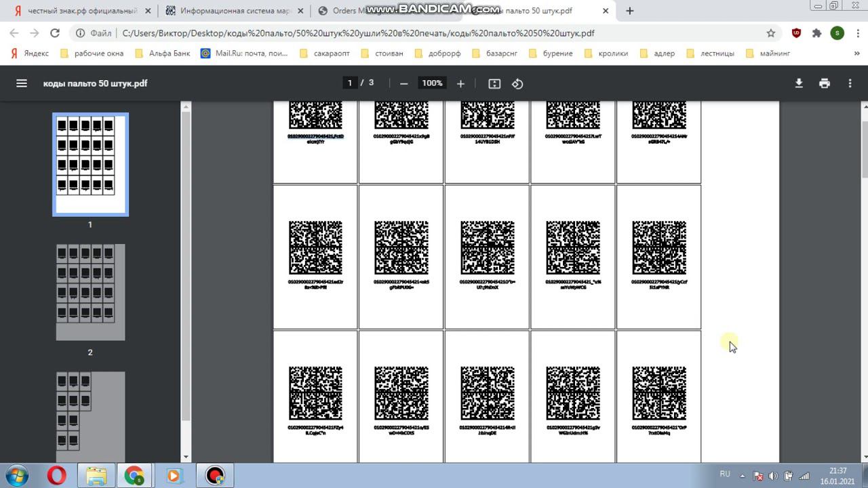868x488 pixels.
Task: Open the Яндекс bookmark
Action: coord(30,54)
